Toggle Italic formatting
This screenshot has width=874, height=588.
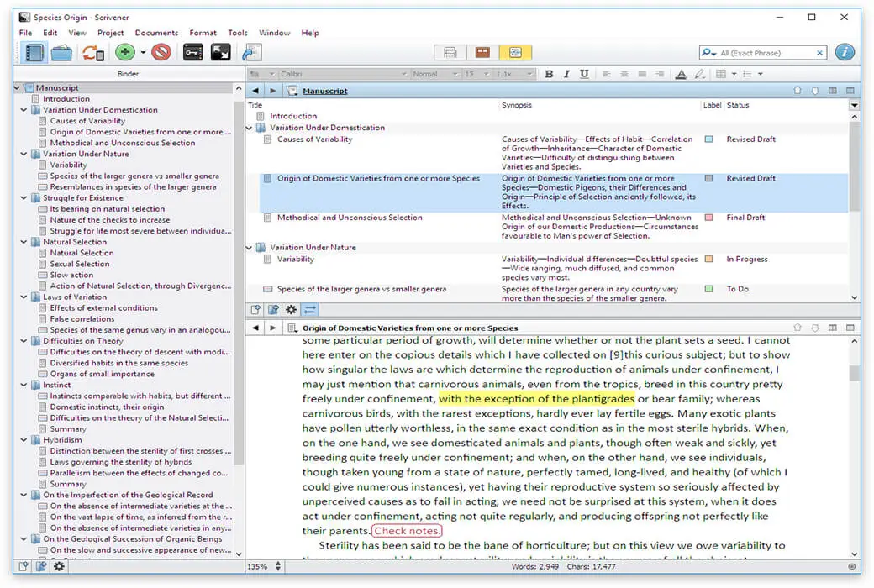point(566,74)
